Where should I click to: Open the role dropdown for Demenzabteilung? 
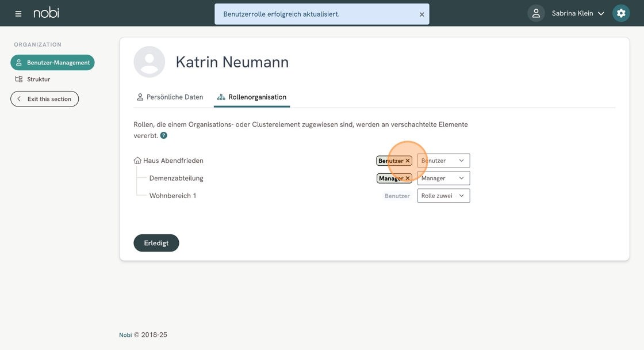point(443,178)
